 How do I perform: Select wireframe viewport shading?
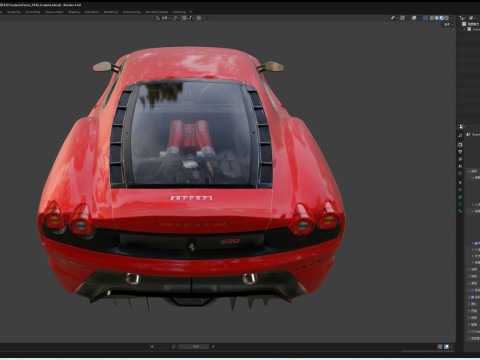[432, 18]
